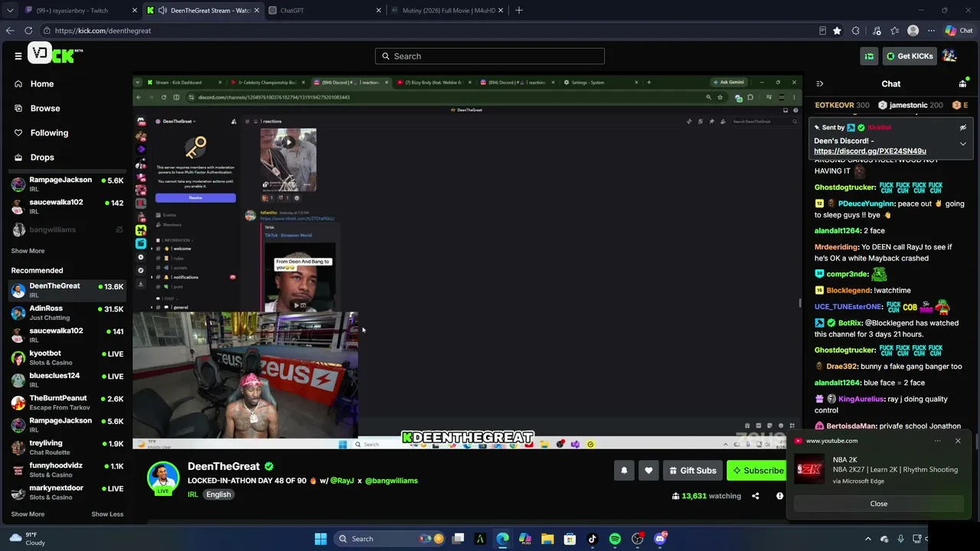The image size is (980, 551).
Task: Report the stream with exclamation icon
Action: coord(779,496)
